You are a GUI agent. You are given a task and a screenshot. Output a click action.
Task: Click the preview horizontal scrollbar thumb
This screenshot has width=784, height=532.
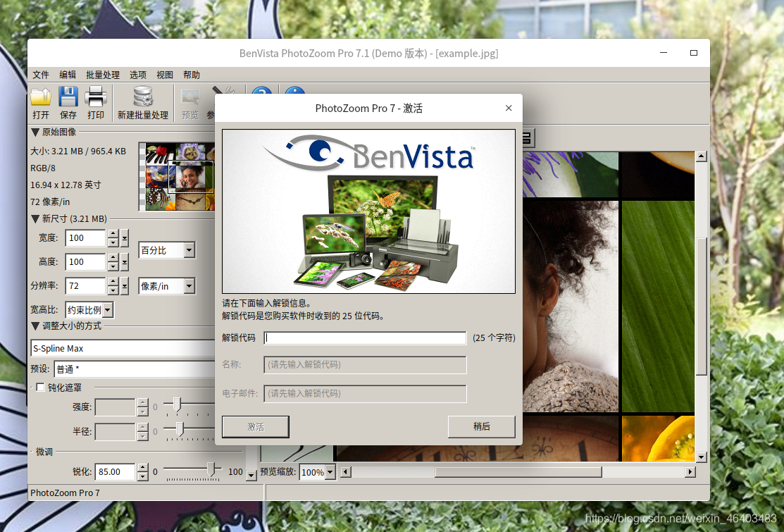518,472
